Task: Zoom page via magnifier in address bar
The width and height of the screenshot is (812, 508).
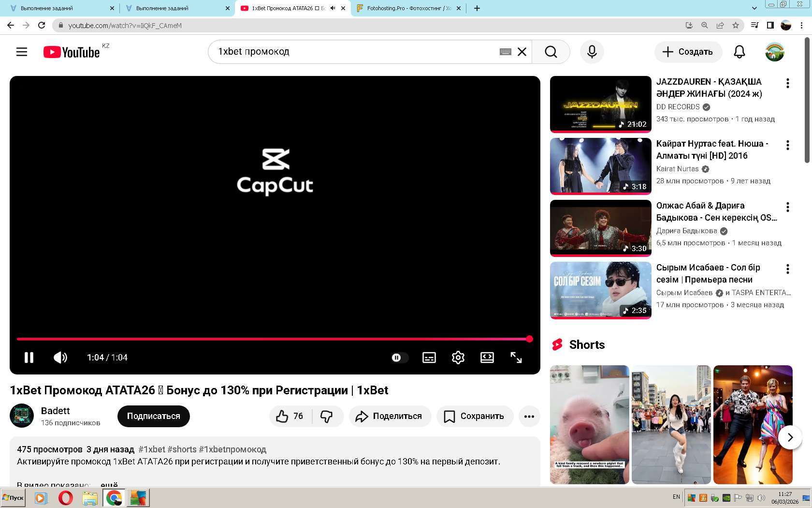Action: (705, 25)
